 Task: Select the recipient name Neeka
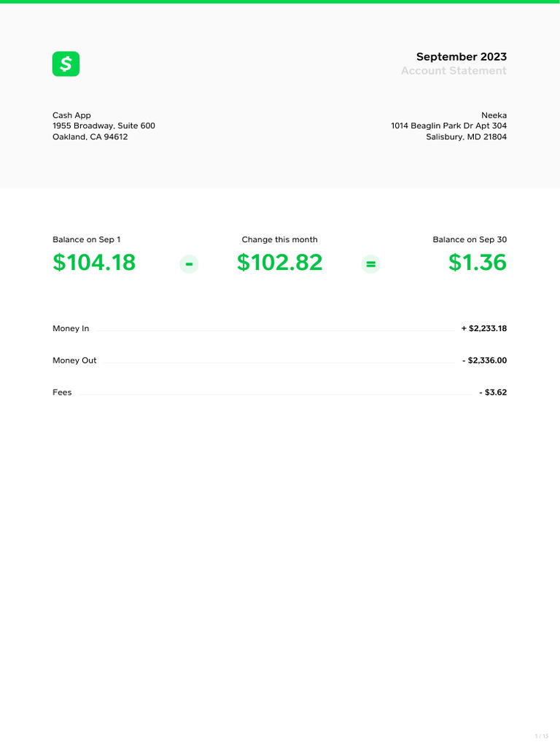(494, 115)
